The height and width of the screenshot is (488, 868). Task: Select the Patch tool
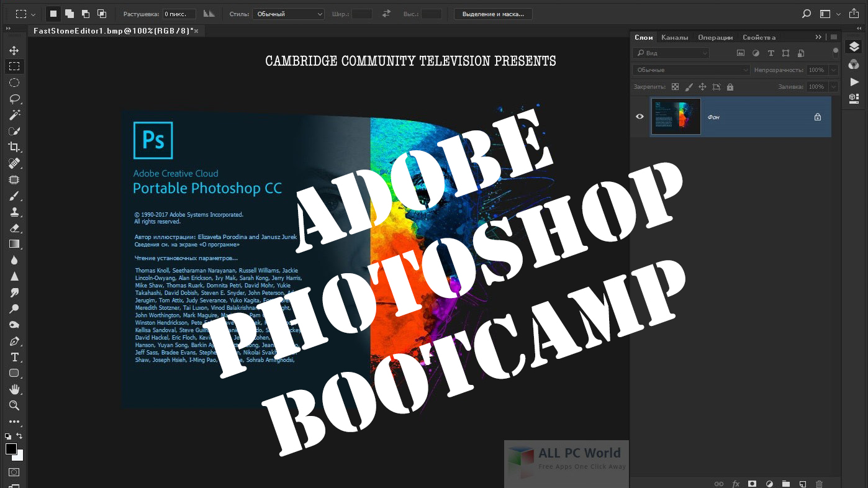coord(14,179)
